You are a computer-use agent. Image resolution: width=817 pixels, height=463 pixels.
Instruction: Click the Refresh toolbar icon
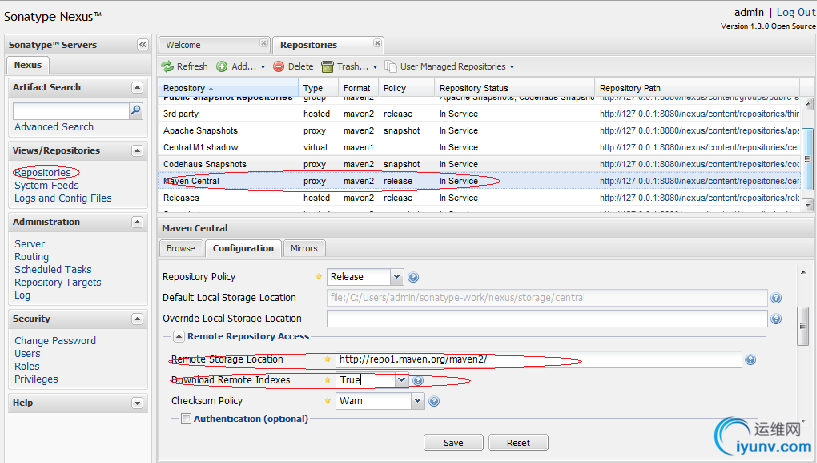click(167, 66)
